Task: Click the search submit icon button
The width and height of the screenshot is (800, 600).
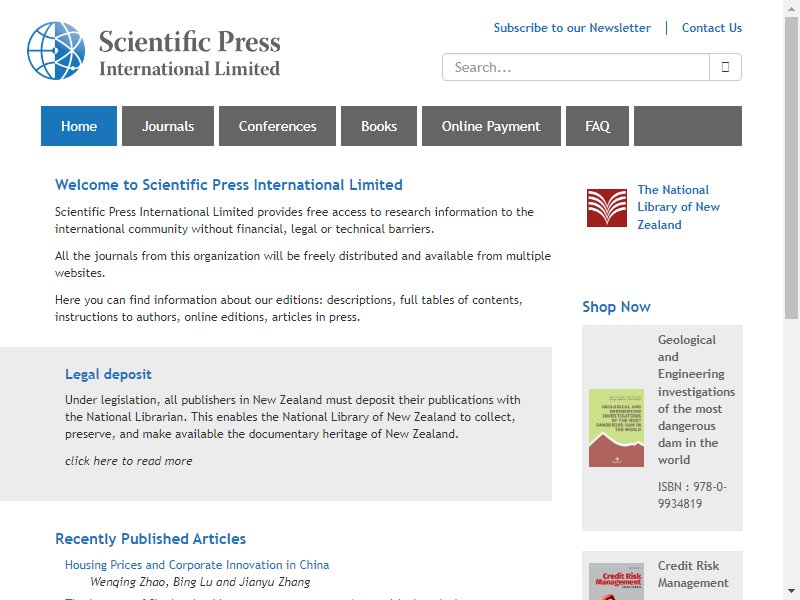Action: click(725, 67)
